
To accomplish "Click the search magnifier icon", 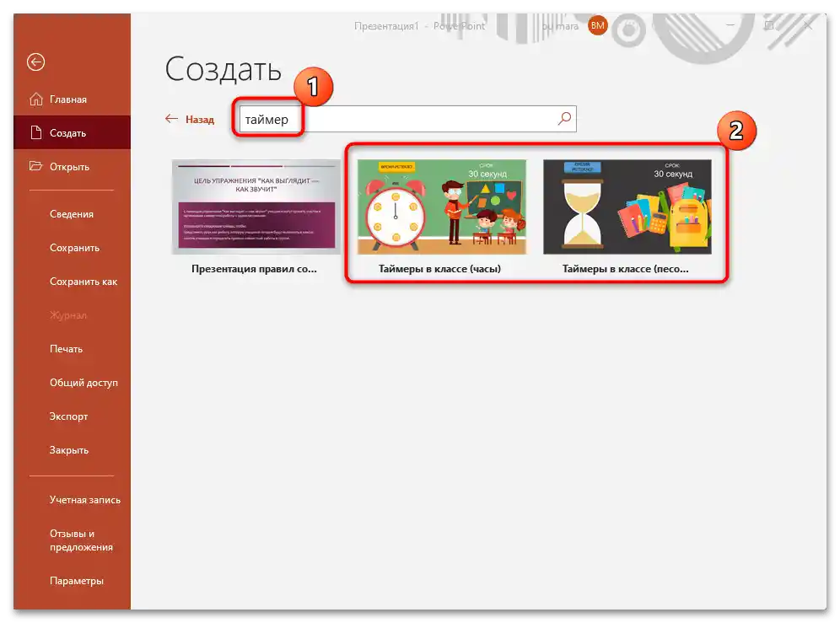I will coord(563,119).
